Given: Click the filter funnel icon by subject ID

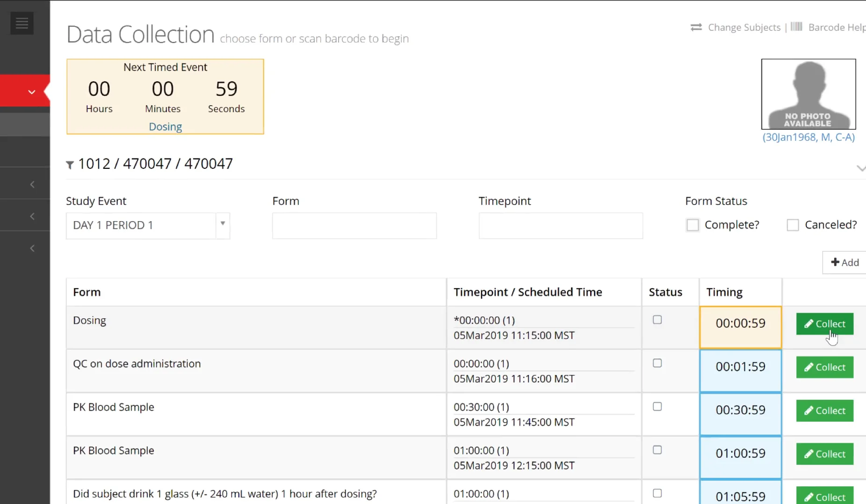Looking at the screenshot, I should click(x=70, y=165).
